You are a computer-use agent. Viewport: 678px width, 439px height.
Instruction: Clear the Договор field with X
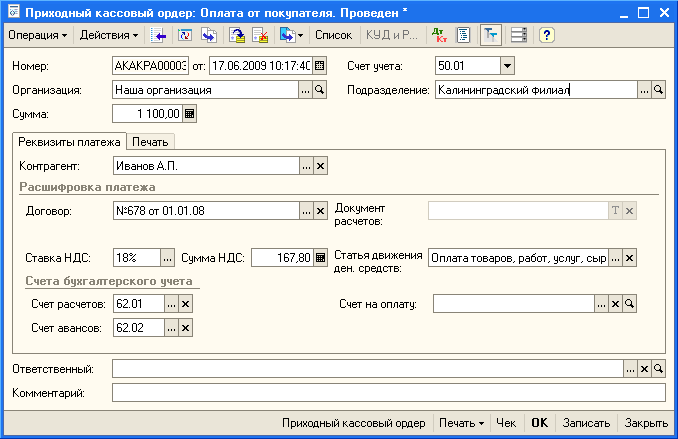click(320, 211)
